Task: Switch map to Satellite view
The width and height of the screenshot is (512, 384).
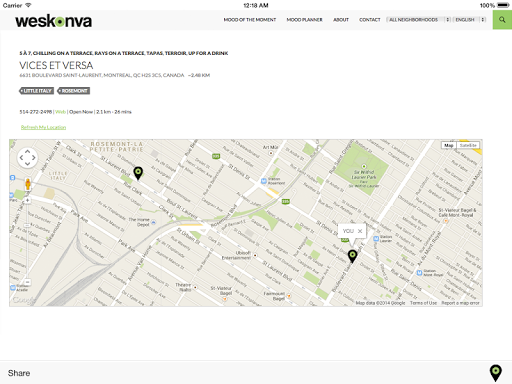Action: click(x=468, y=145)
